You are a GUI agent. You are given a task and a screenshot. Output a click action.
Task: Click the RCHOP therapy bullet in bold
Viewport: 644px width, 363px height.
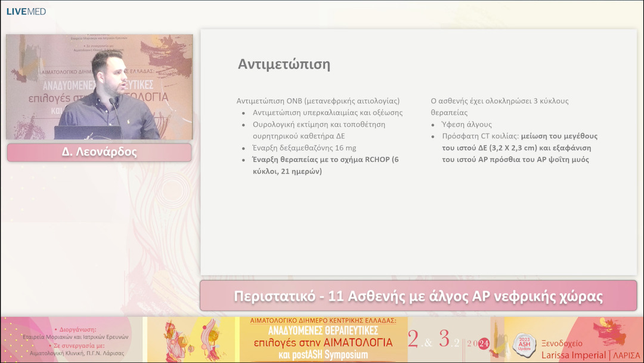click(325, 165)
